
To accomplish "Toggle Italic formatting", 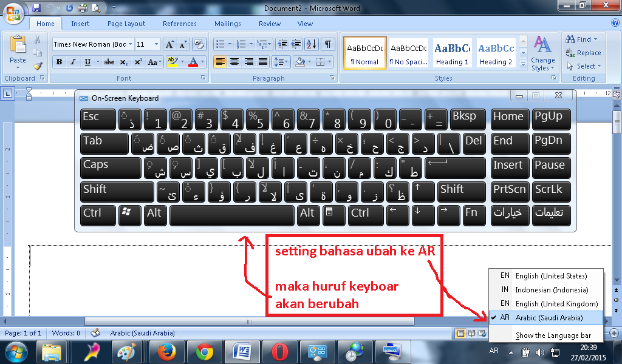I will point(73,62).
